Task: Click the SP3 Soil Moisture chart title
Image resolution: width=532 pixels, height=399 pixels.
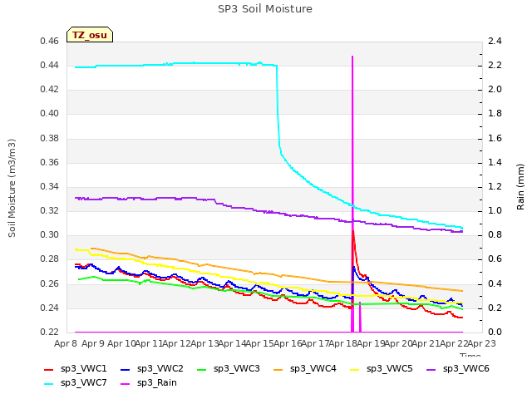Action: [x=265, y=9]
